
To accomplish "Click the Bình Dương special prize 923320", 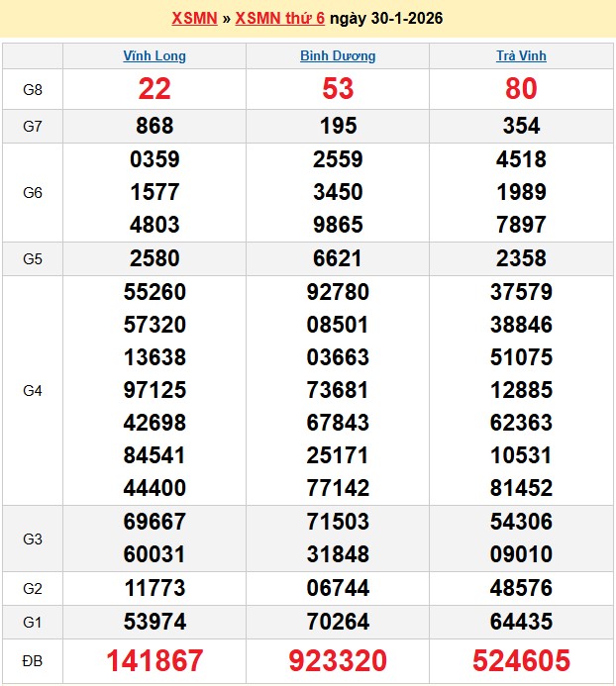I will (x=338, y=660).
